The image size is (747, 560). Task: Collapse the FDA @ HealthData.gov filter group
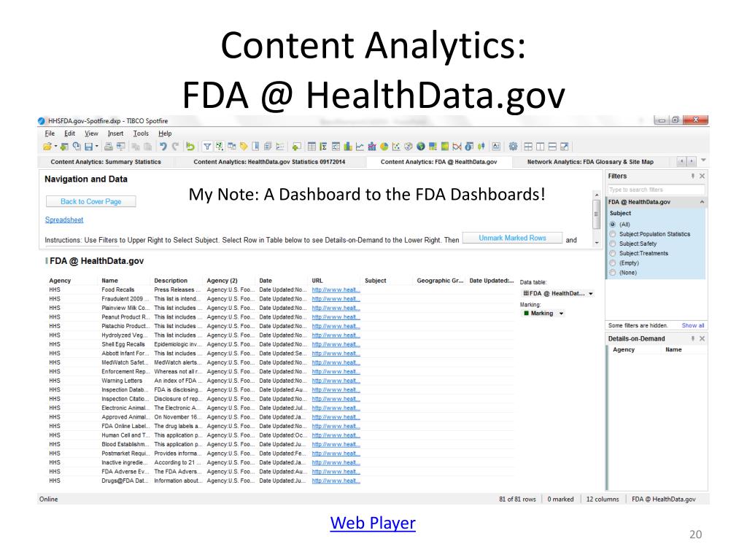702,202
